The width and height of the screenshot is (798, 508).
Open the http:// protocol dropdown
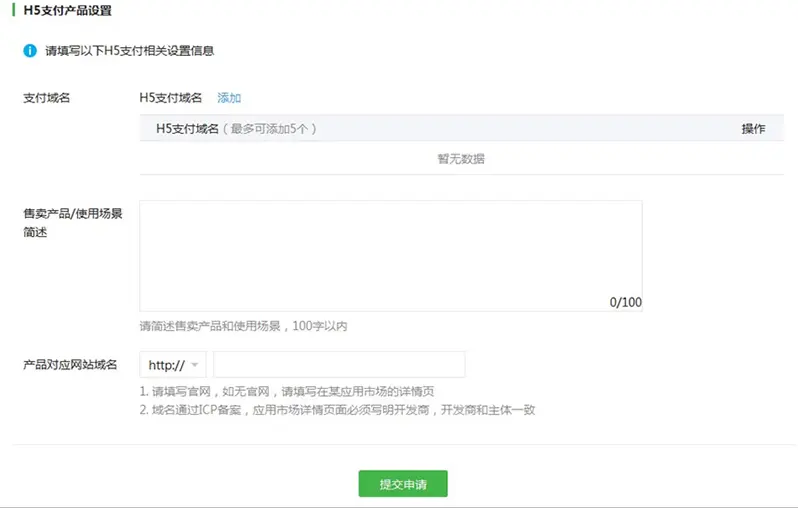[x=173, y=365]
